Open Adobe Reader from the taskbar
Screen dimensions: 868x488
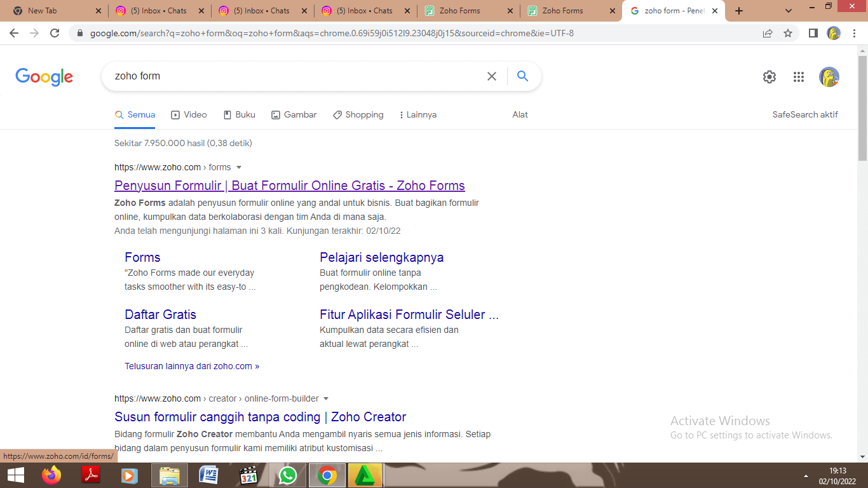pyautogui.click(x=92, y=475)
